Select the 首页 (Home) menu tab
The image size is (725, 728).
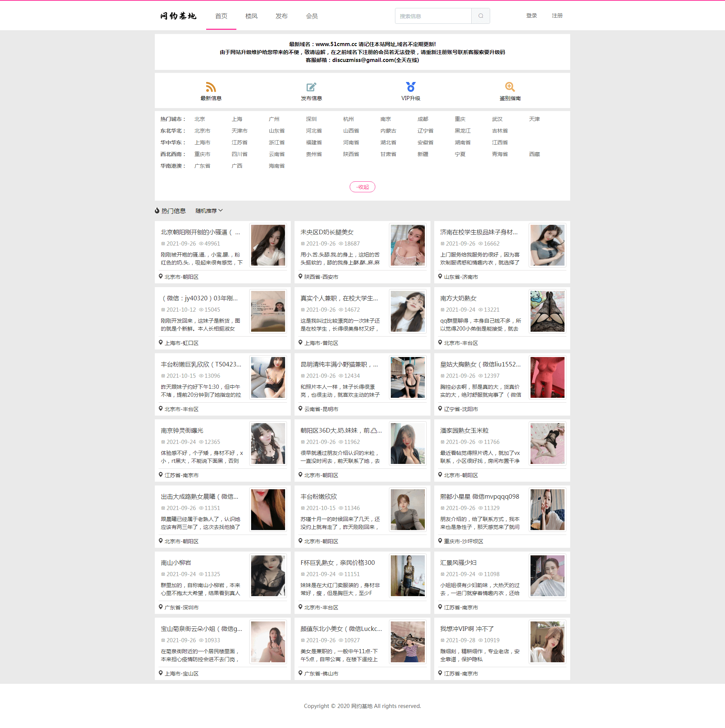[222, 15]
